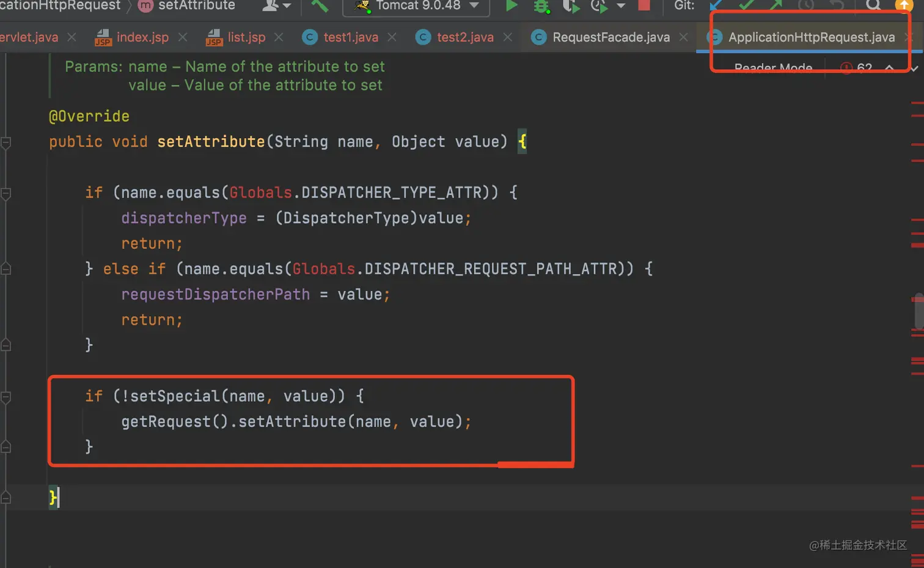The height and width of the screenshot is (568, 924).
Task: Jump to previous highlighted error arrow
Action: [890, 67]
